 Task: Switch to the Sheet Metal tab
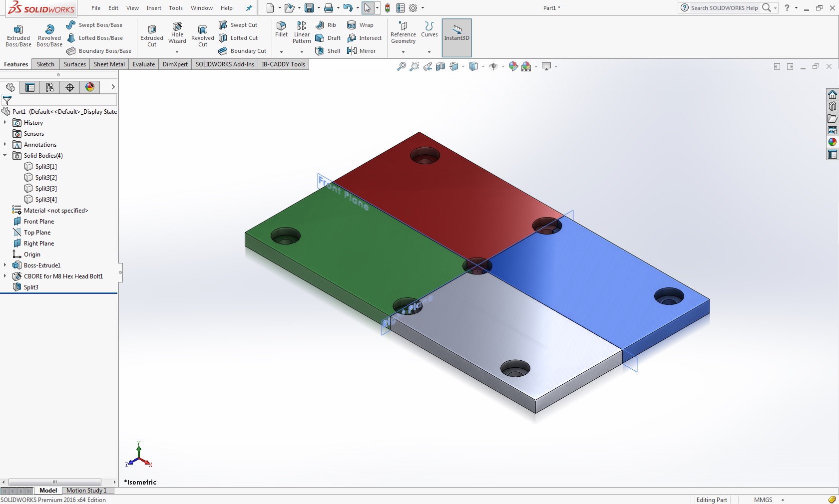109,64
